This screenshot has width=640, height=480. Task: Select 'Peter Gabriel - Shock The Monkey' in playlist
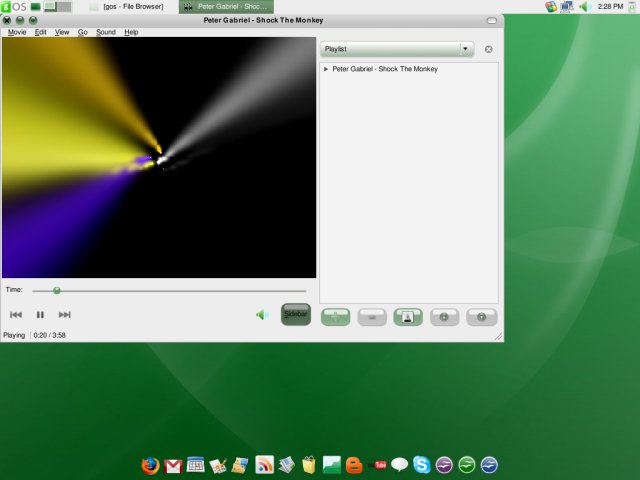[x=385, y=69]
